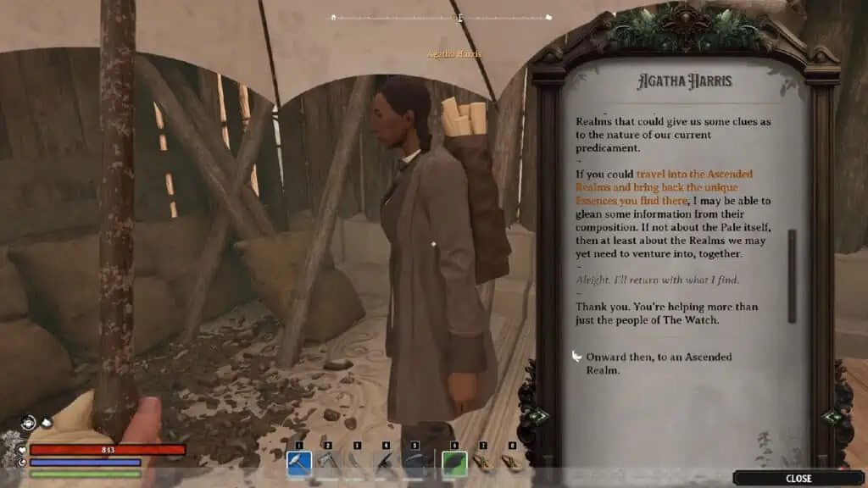
Task: Click the moon rest icon beside the blue bar
Action: [22, 462]
